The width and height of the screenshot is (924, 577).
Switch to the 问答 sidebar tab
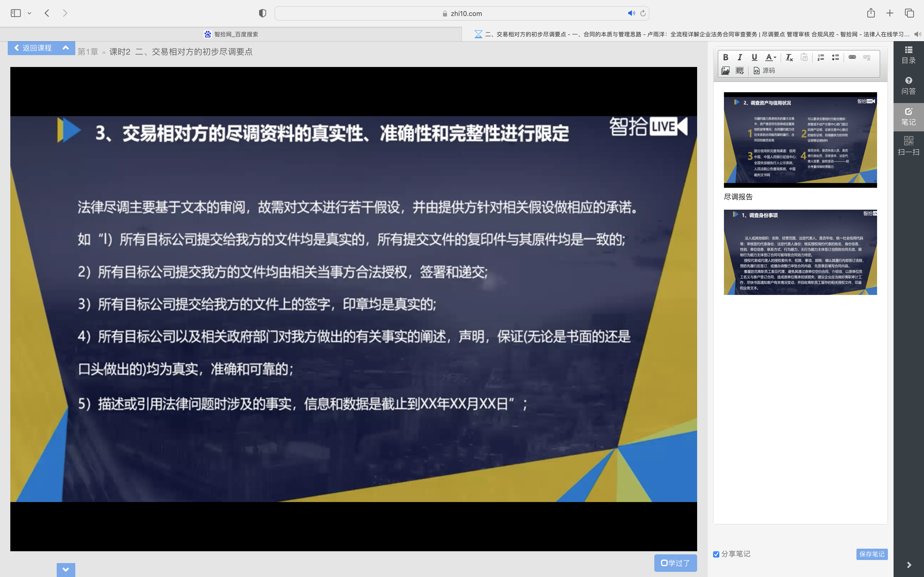point(908,86)
